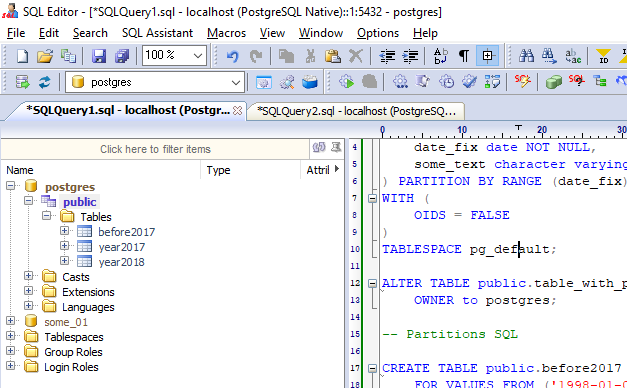Viewport: 627px width, 388px height.
Task: Click the filter items input field
Action: click(x=155, y=149)
